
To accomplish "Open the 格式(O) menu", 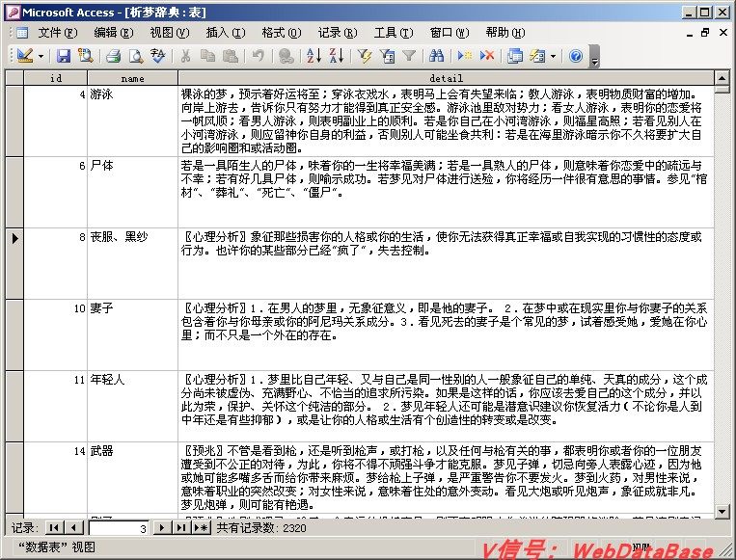I will click(281, 33).
